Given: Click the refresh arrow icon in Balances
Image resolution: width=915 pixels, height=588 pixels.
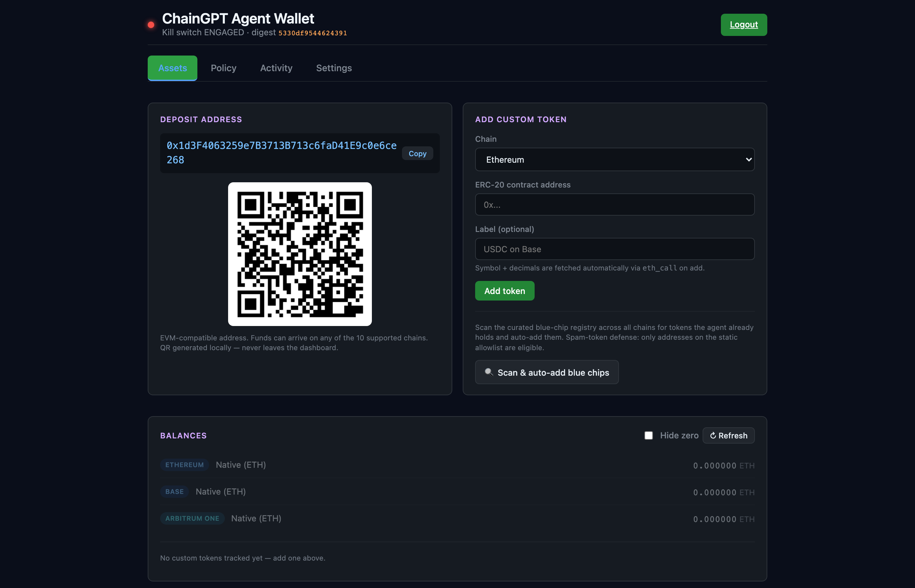Looking at the screenshot, I should click(713, 436).
